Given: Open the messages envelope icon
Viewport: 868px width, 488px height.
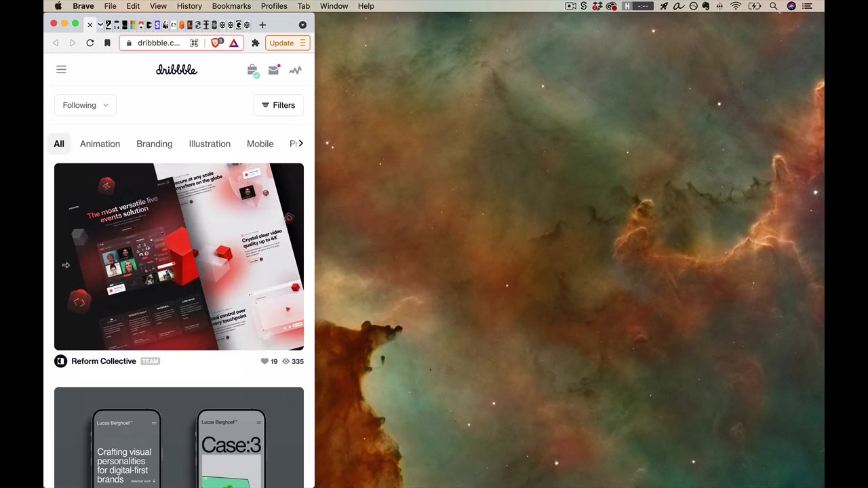Looking at the screenshot, I should coord(273,70).
